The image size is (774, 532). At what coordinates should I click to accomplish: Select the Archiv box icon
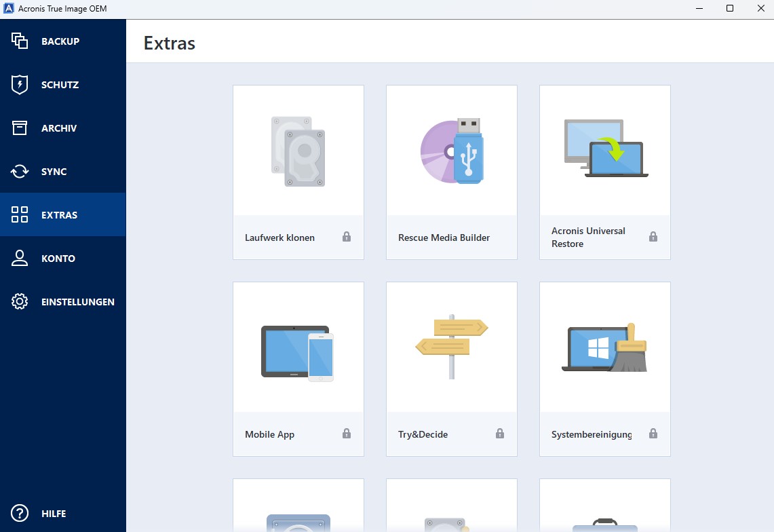pyautogui.click(x=20, y=128)
